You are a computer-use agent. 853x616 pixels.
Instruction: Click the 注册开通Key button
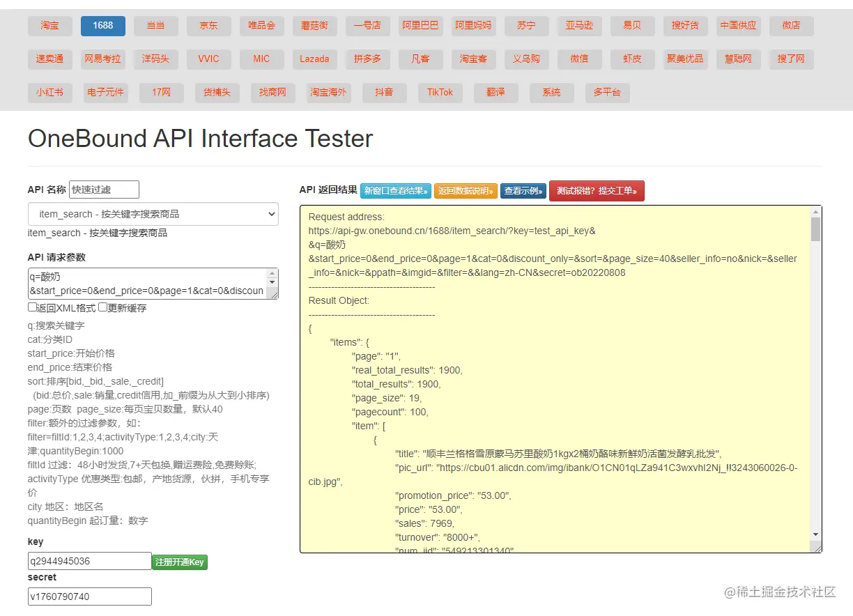180,562
